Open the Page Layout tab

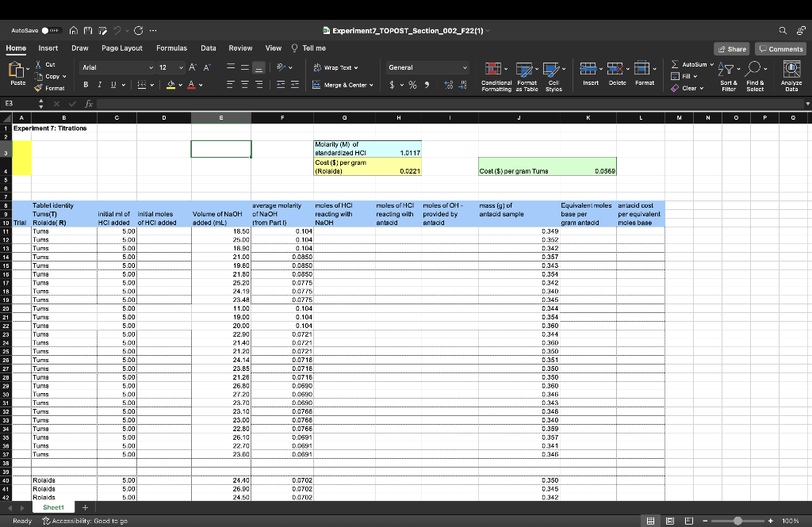(122, 48)
